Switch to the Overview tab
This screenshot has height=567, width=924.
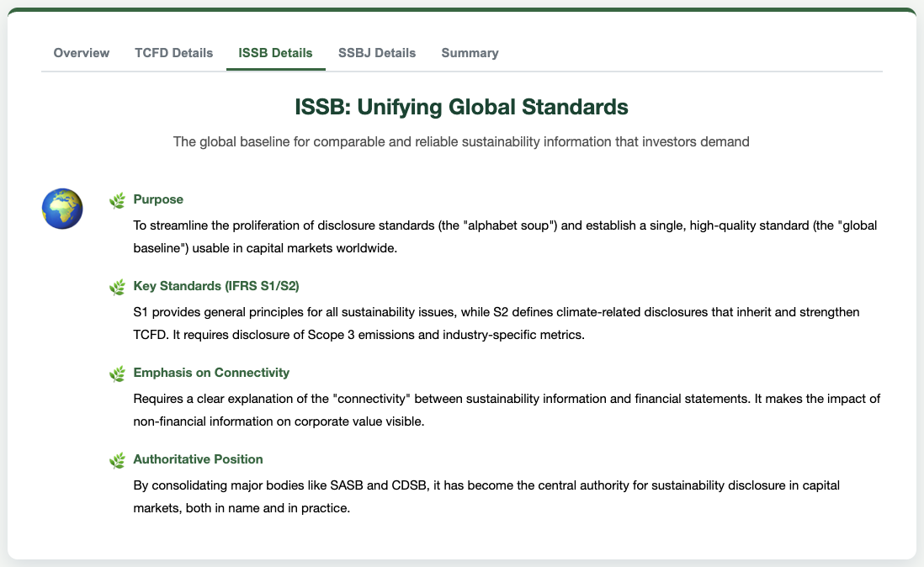click(x=82, y=53)
